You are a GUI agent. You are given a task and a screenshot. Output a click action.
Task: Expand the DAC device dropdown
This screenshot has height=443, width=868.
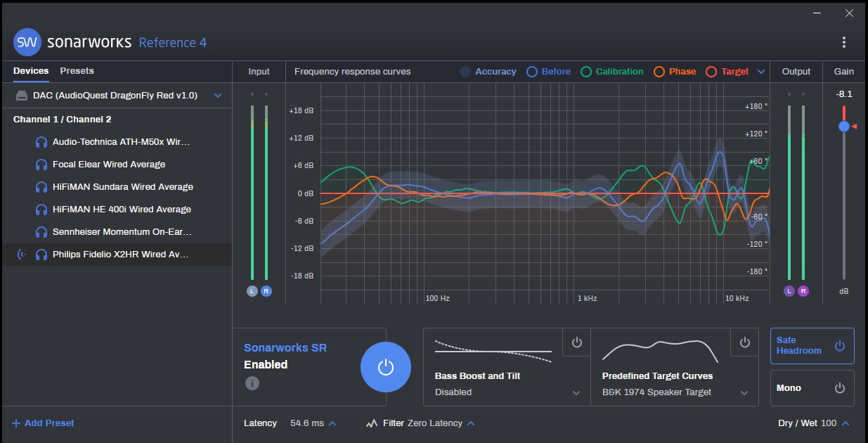[x=218, y=95]
